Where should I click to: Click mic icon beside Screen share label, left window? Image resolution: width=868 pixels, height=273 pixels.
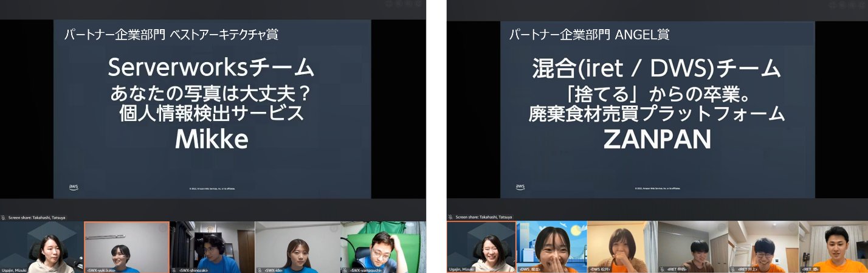coord(4,217)
